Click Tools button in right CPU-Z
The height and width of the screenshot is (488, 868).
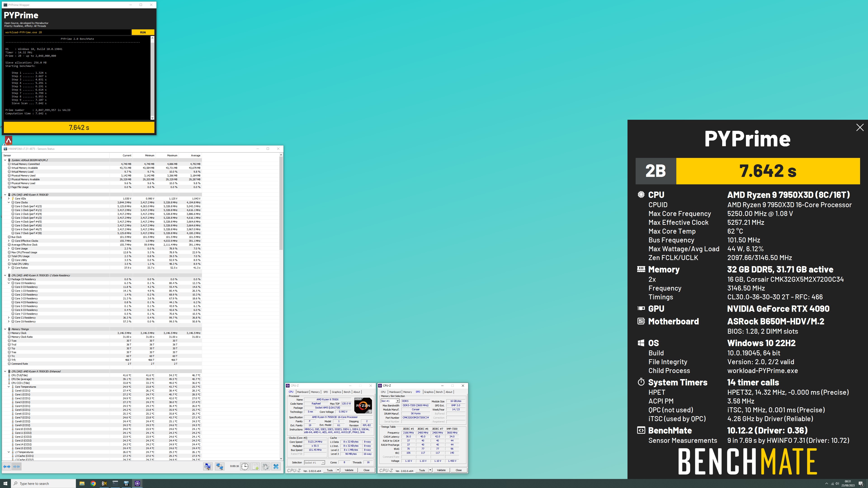[x=422, y=470]
